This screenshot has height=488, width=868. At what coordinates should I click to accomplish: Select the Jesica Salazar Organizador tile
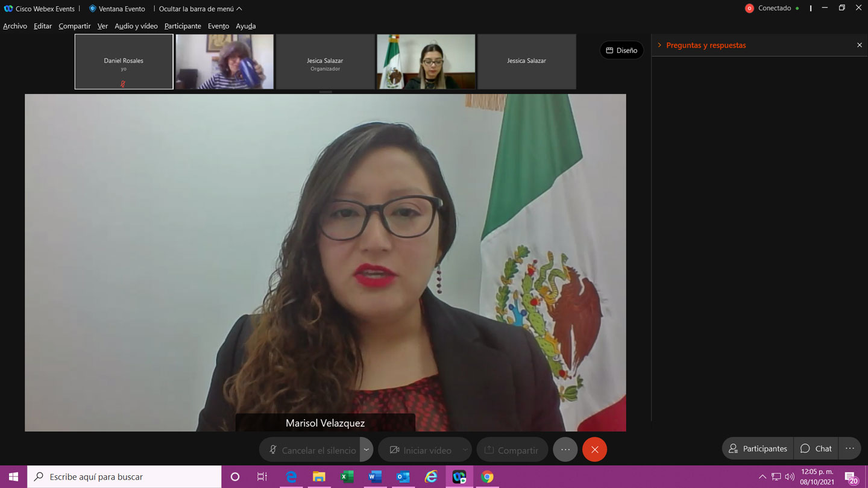coord(325,61)
